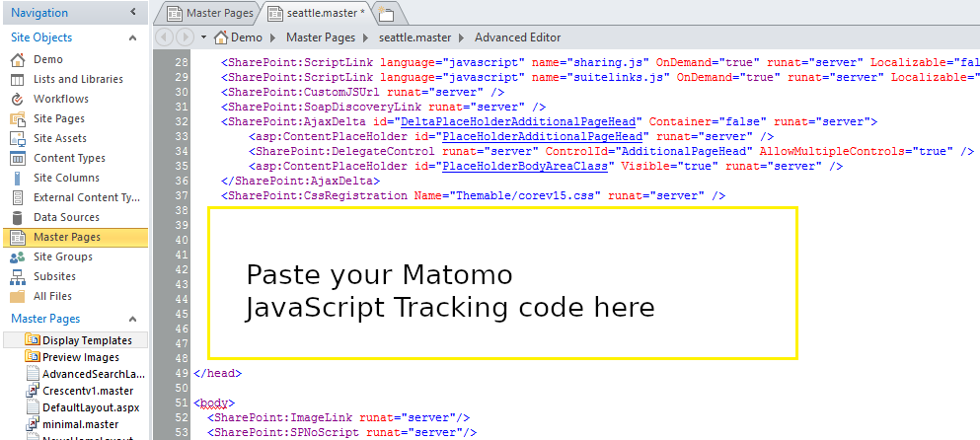The image size is (980, 440).
Task: Click the new tab button
Action: click(387, 14)
